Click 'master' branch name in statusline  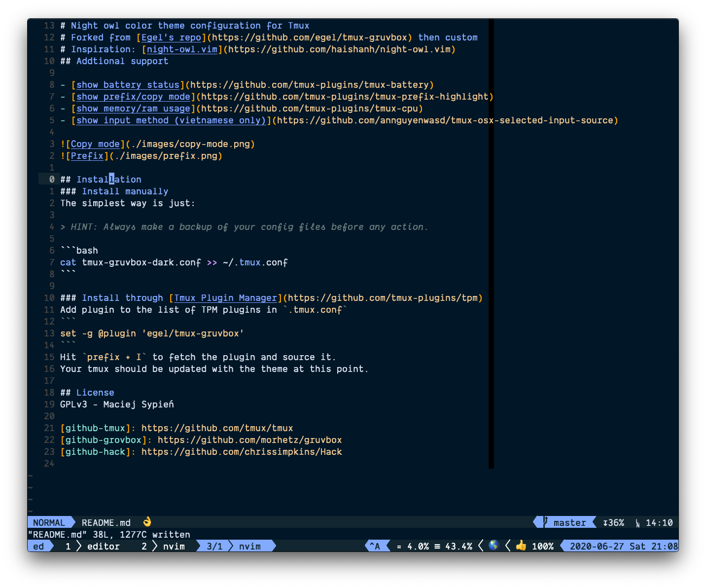569,522
